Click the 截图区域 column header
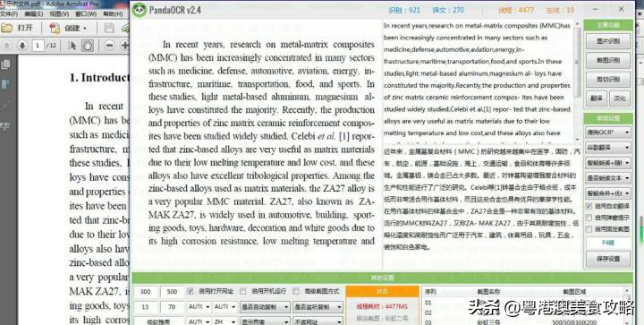Viewport: 644px width, 325px height. (x=573, y=292)
